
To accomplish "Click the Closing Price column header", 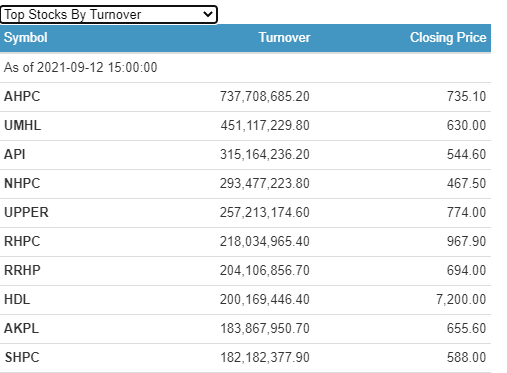I will point(448,37).
